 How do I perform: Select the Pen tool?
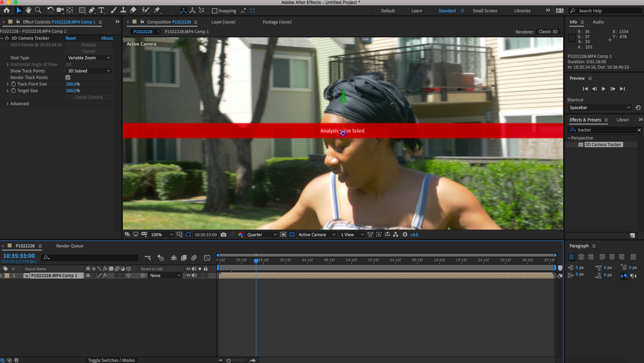92,10
